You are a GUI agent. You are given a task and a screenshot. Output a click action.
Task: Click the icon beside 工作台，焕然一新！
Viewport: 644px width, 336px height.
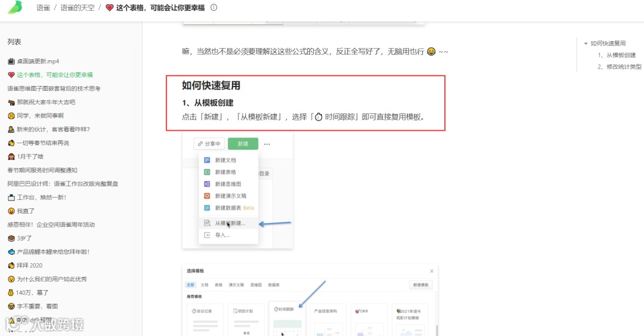11,198
